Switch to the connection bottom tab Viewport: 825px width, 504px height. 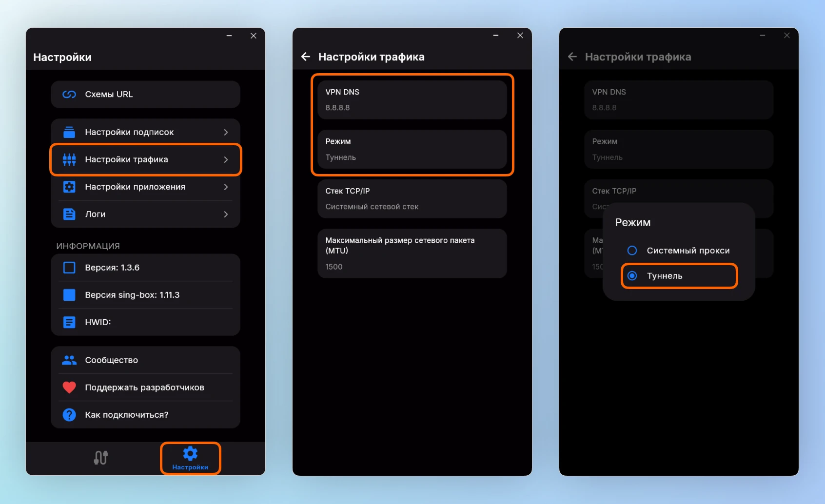pyautogui.click(x=101, y=458)
